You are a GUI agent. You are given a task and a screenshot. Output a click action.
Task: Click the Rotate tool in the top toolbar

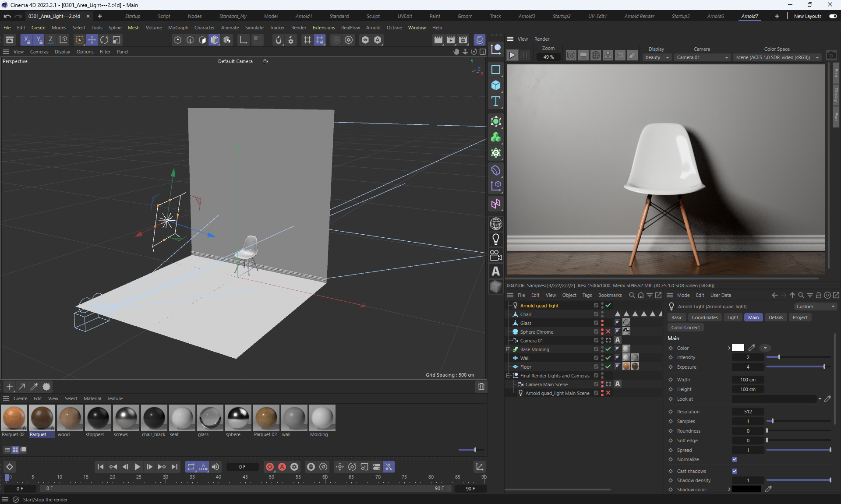click(x=104, y=40)
